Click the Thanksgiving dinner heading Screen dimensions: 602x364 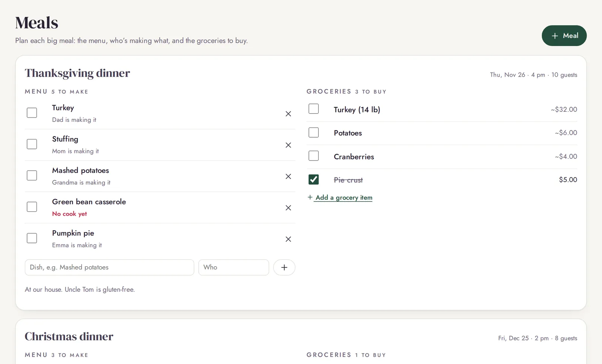(x=78, y=73)
